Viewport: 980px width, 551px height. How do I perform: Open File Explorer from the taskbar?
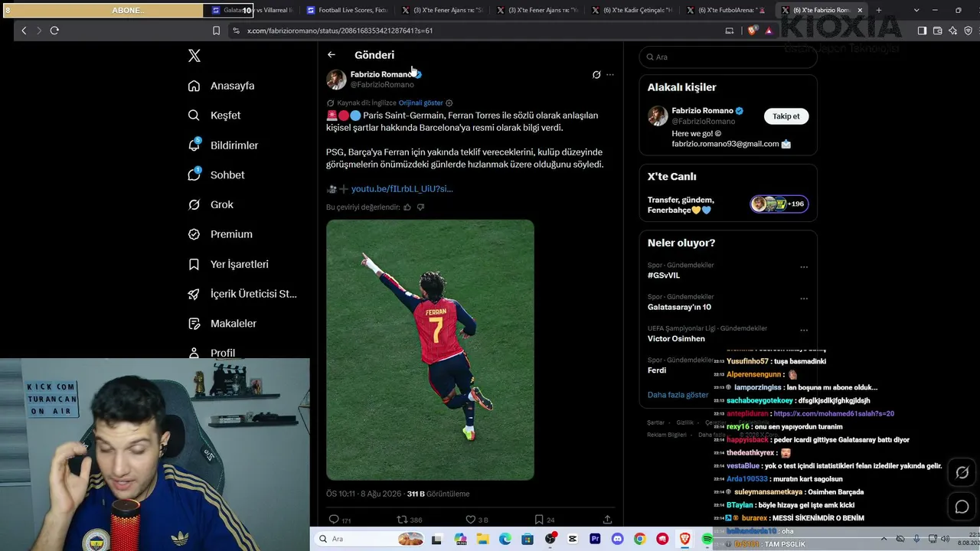pos(482,540)
